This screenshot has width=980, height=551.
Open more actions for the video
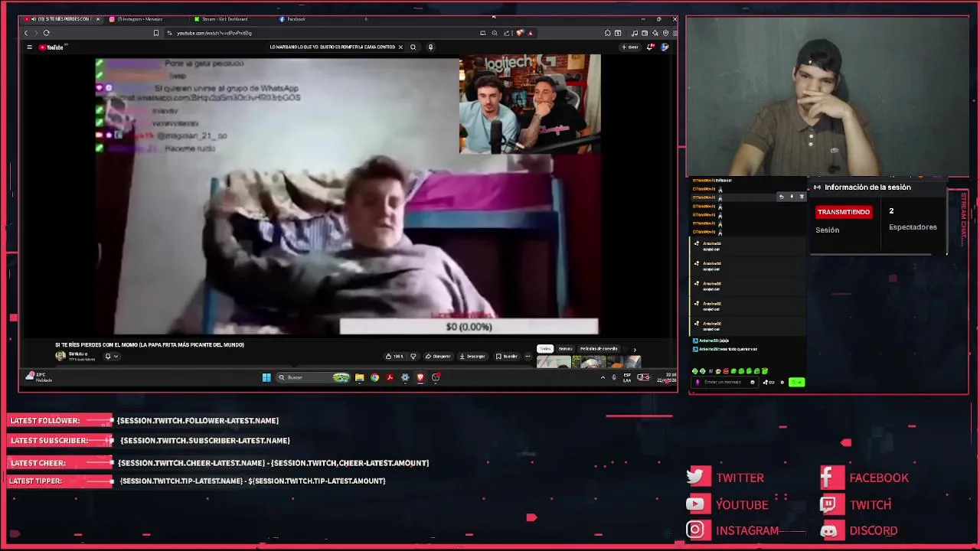tap(528, 356)
